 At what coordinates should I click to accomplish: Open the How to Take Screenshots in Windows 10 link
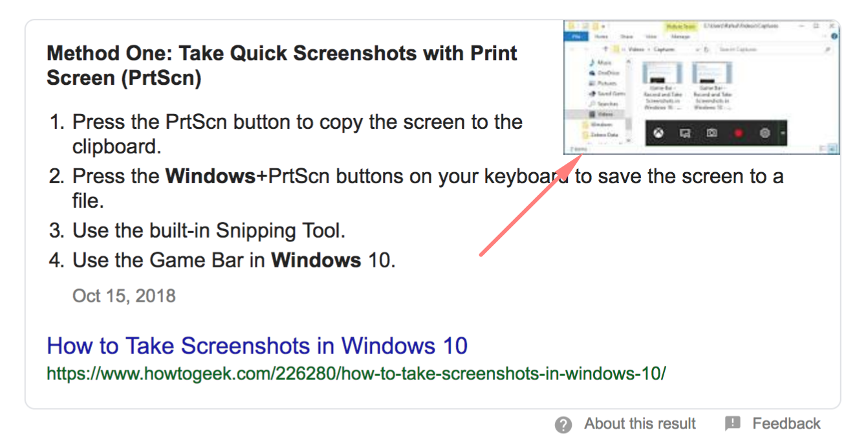coord(257,346)
